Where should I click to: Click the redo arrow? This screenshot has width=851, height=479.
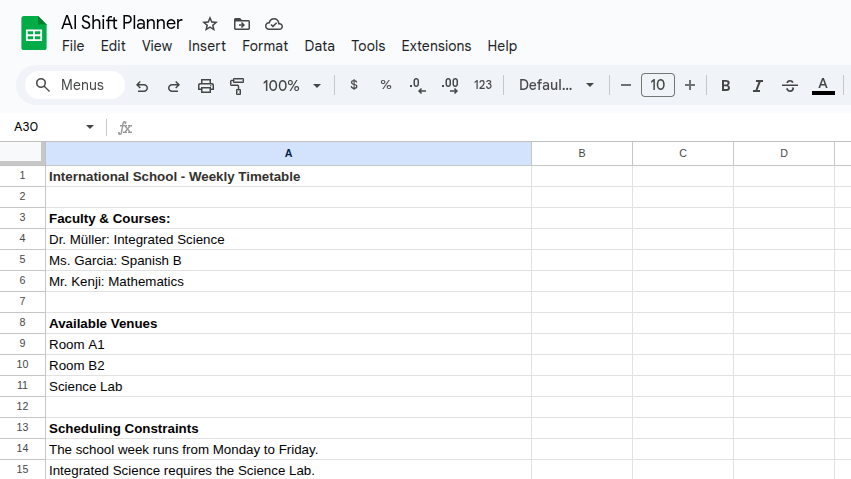[x=174, y=86]
